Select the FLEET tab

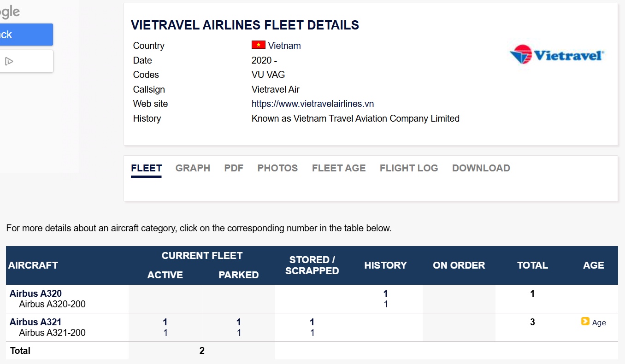pyautogui.click(x=146, y=168)
